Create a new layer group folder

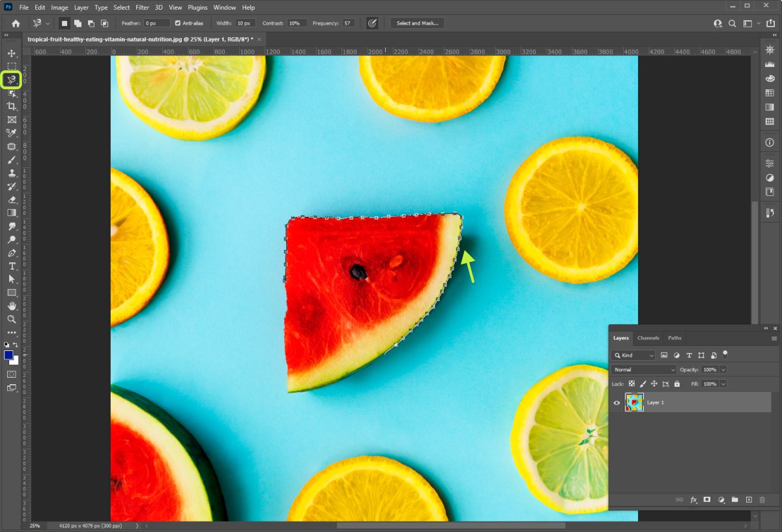tap(735, 499)
